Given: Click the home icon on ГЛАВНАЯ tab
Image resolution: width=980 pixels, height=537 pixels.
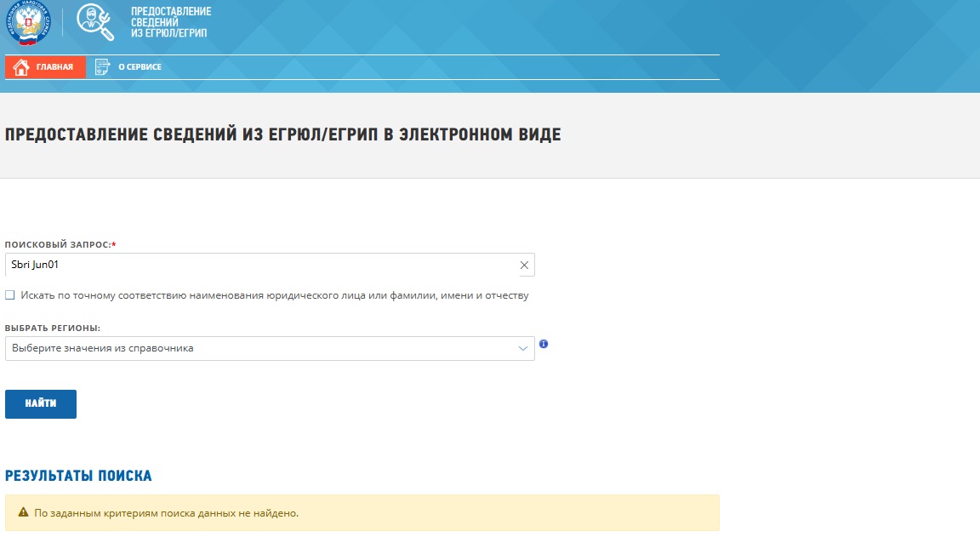Looking at the screenshot, I should (x=20, y=66).
